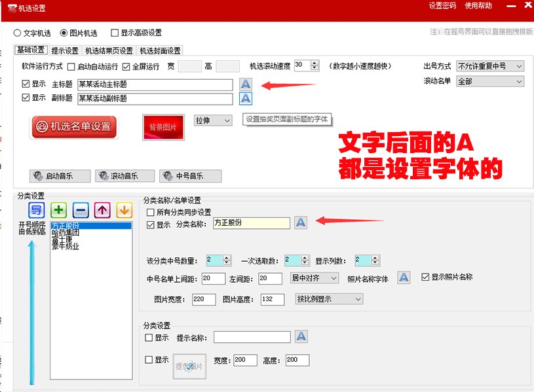The image size is (534, 392).
Task: Expand the 滚动名单 dropdown showing 全部
Action: pos(490,82)
